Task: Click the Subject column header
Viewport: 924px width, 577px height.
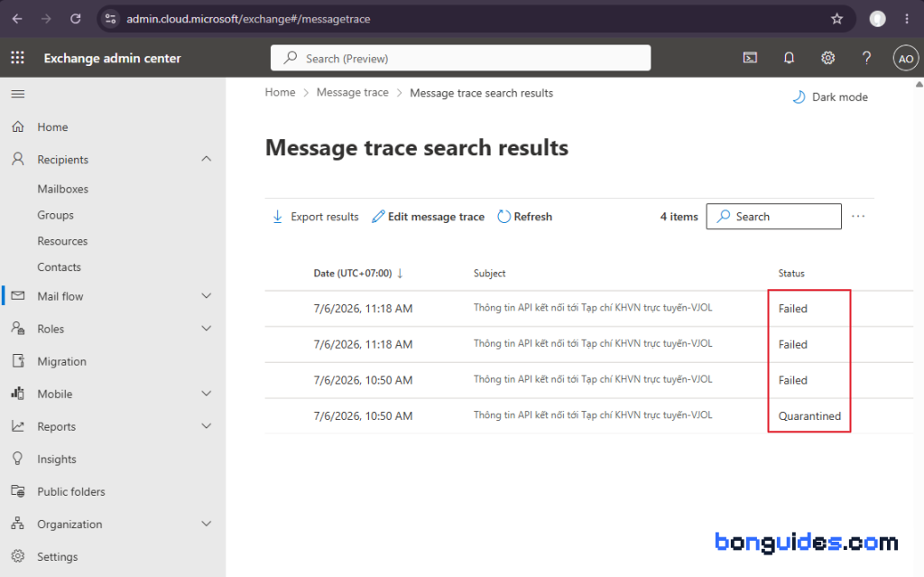Action: tap(490, 274)
